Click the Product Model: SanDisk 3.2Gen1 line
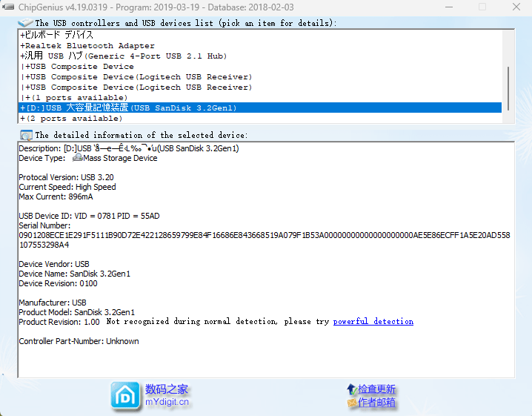Viewport: 532px width, 416px height. coord(76,312)
